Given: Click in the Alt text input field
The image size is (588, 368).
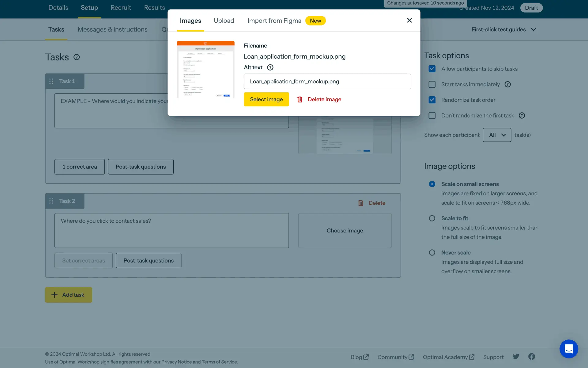Looking at the screenshot, I should (327, 82).
